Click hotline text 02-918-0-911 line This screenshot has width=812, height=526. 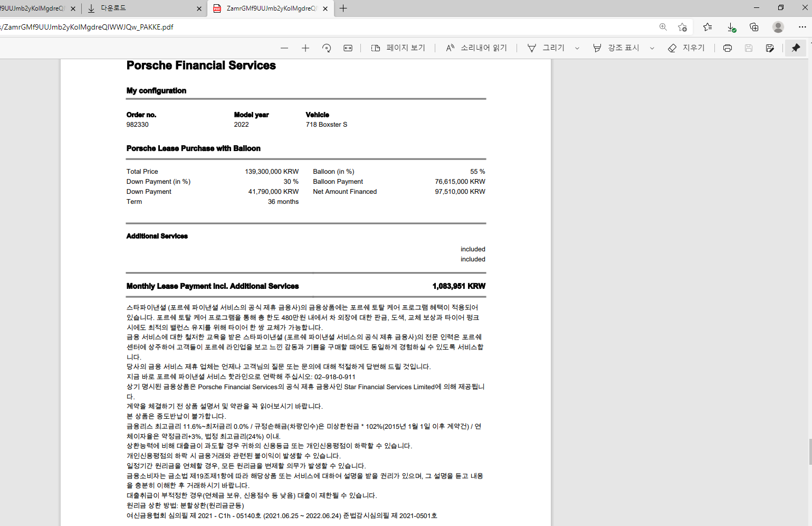241,377
